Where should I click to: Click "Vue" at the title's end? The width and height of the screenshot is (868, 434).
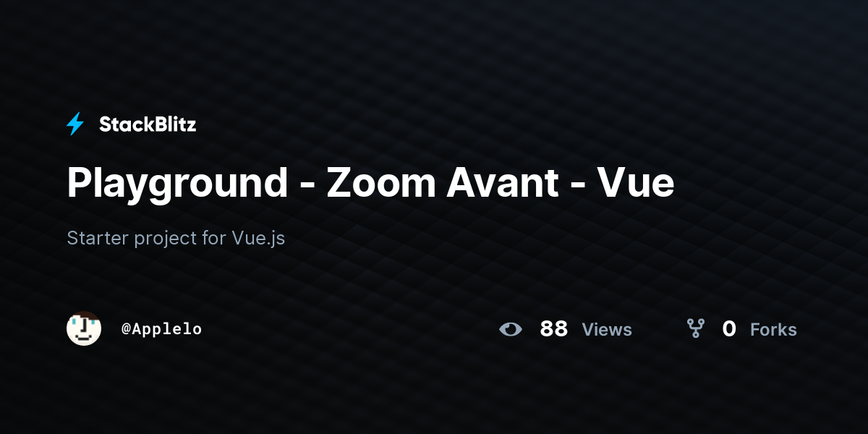(636, 182)
